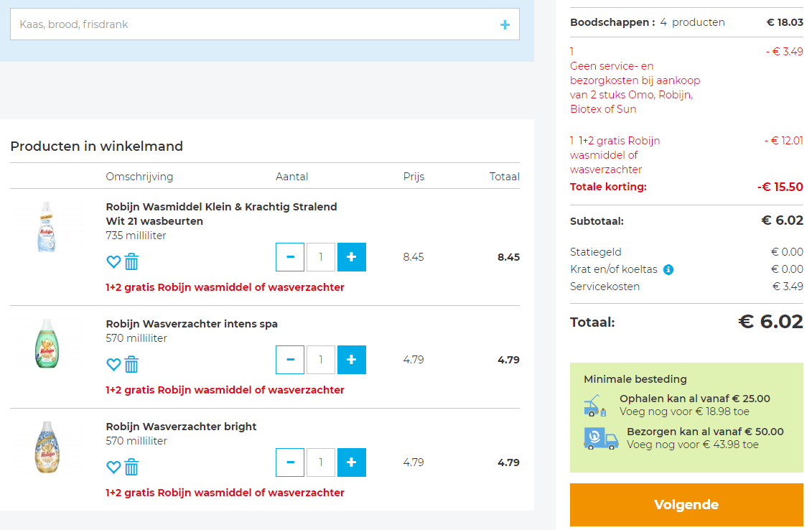Click 'Producten in winkelmand' heading
812x530 pixels.
[96, 146]
